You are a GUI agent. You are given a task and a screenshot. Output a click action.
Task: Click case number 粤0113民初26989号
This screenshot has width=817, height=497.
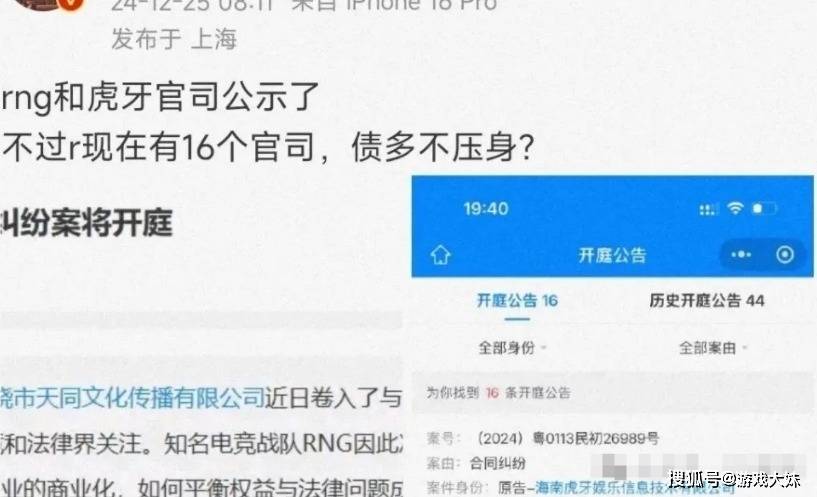pos(596,439)
